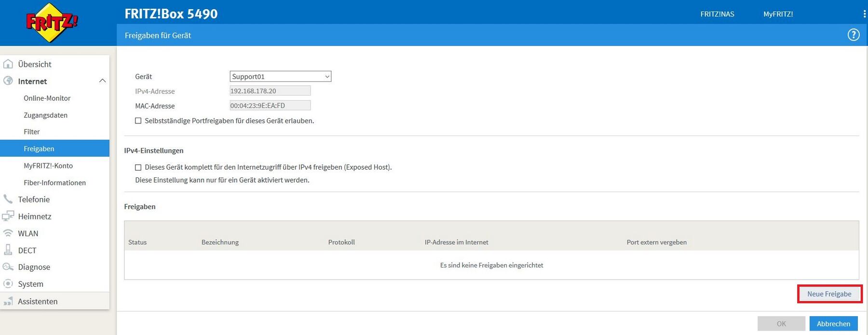The image size is (868, 335).
Task: Open the Filter submenu
Action: click(32, 132)
